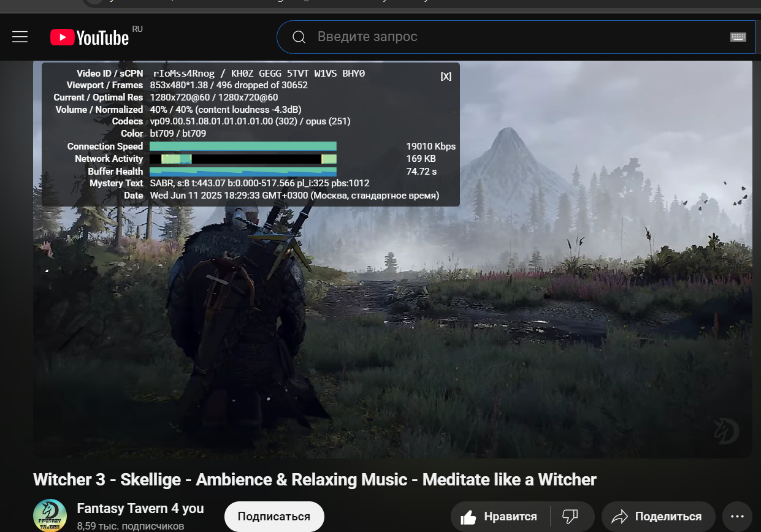Click the channel watermark on the video
The height and width of the screenshot is (532, 761).
point(726,430)
